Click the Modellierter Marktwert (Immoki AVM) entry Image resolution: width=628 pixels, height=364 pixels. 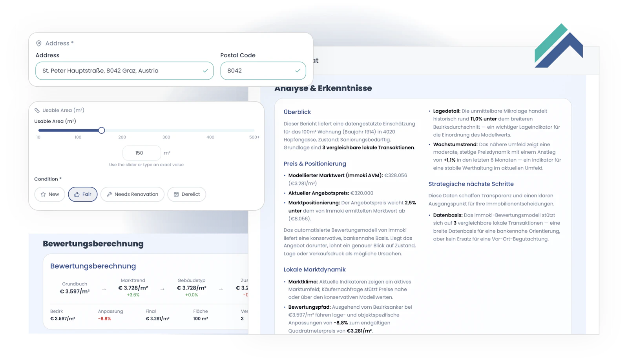pos(348,180)
